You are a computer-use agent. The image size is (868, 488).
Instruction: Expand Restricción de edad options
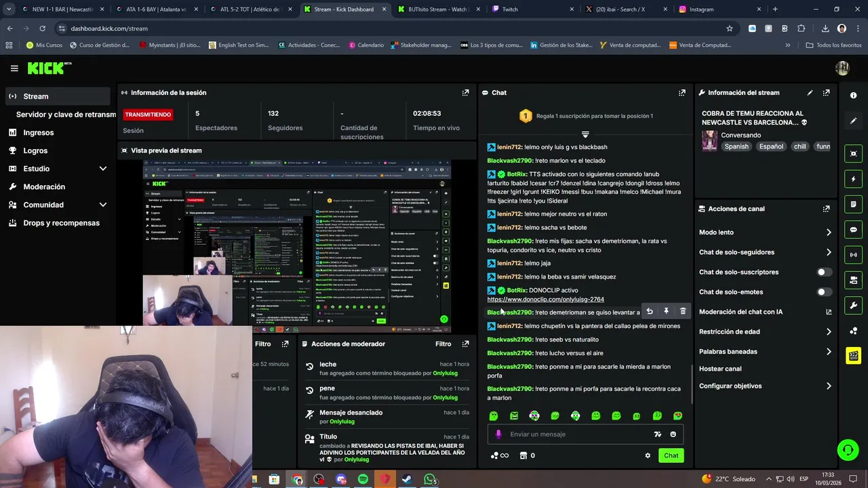pos(829,331)
